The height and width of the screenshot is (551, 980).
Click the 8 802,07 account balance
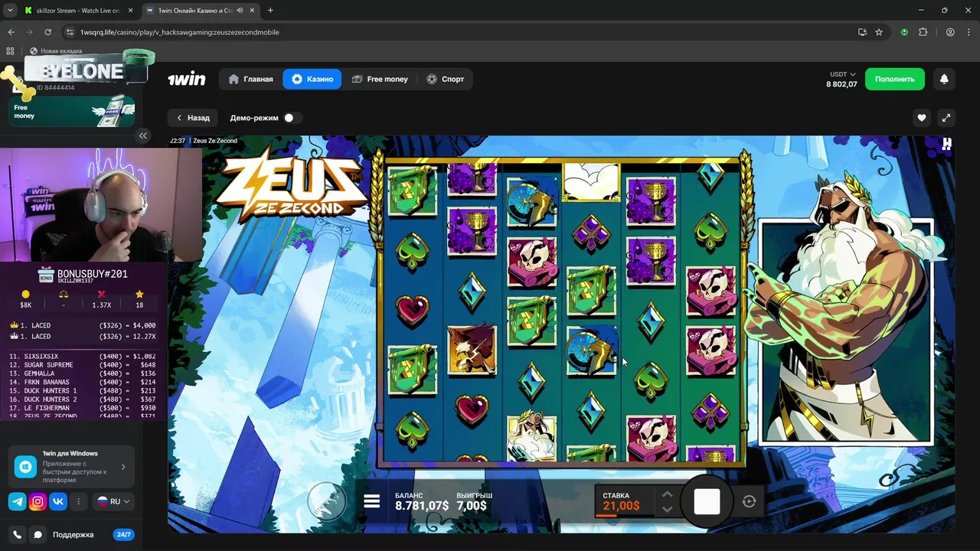coord(841,84)
